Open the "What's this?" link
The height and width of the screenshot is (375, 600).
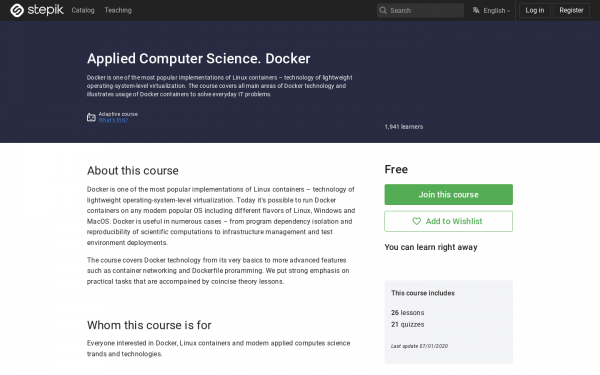(x=113, y=120)
